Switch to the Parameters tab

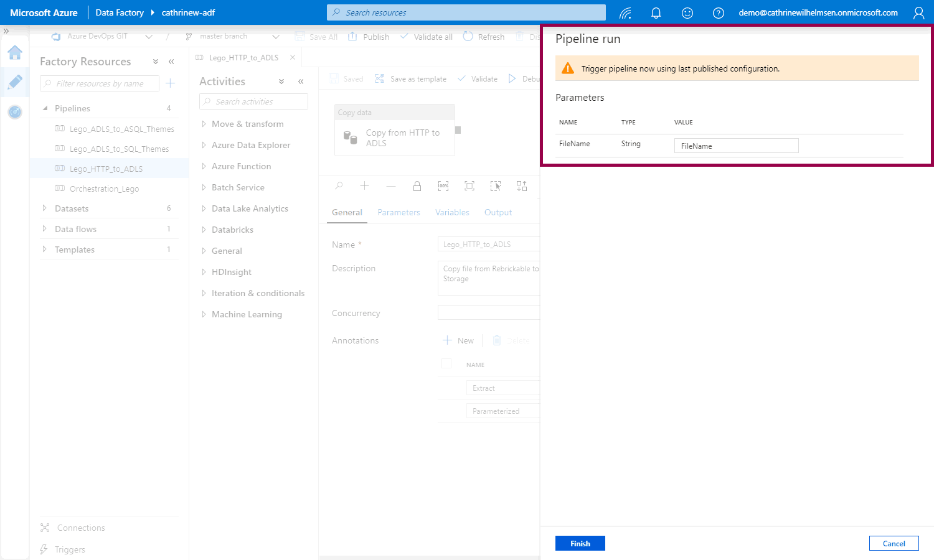click(x=399, y=212)
